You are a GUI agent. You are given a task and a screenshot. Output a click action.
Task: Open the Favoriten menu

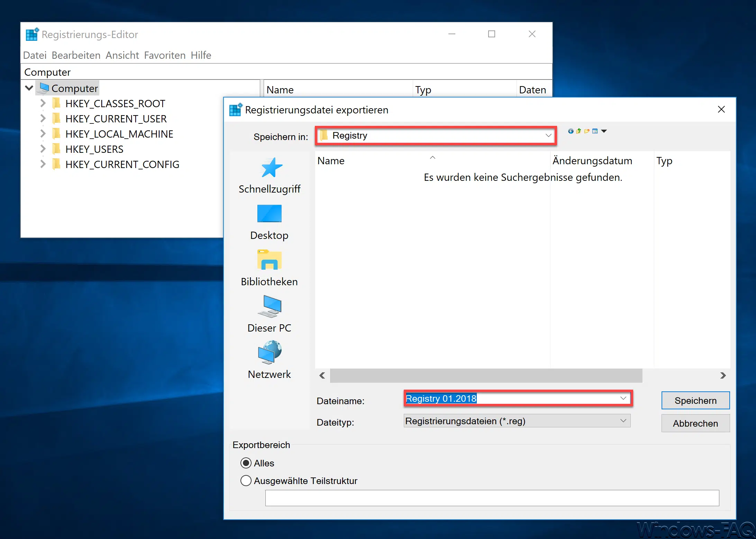[x=164, y=55]
